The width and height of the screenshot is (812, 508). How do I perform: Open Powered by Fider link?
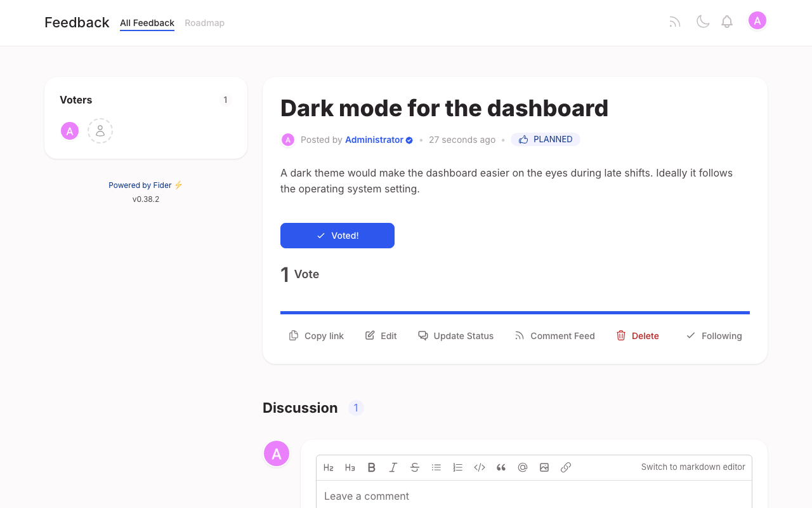(x=145, y=185)
